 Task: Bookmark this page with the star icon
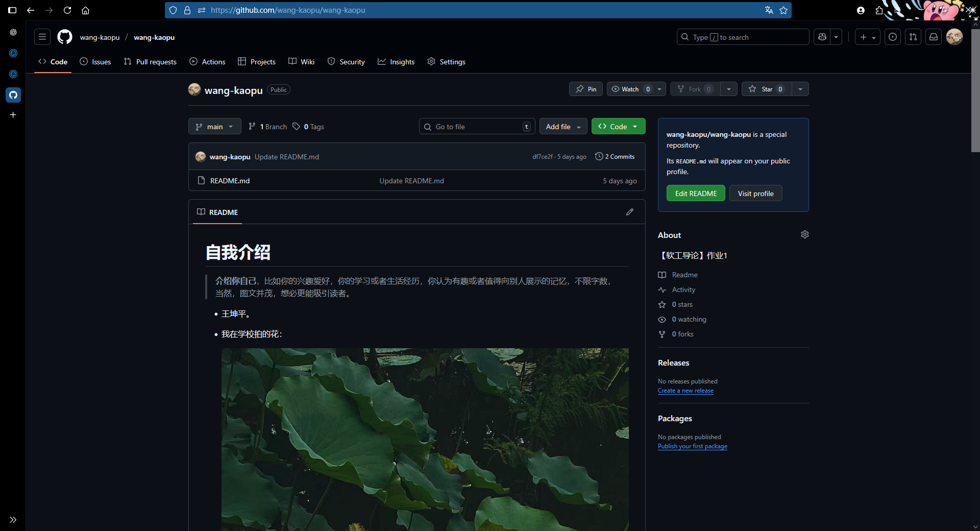pos(783,10)
